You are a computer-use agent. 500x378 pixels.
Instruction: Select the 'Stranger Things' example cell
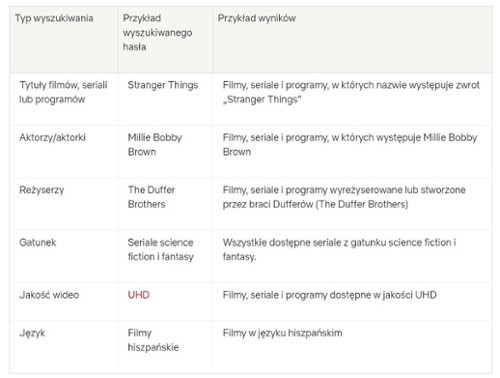point(163,85)
